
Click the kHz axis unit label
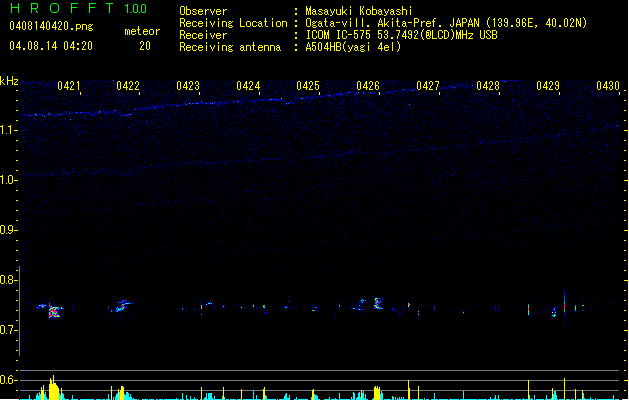click(x=9, y=81)
